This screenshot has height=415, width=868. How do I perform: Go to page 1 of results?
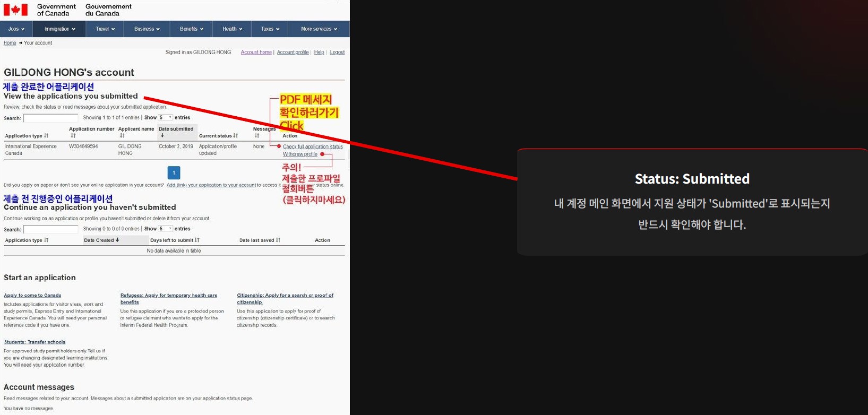(x=174, y=173)
